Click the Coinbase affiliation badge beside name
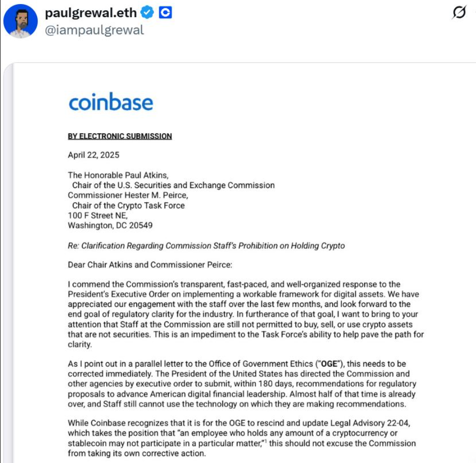Viewport: 476px width, 463px height. (x=165, y=13)
